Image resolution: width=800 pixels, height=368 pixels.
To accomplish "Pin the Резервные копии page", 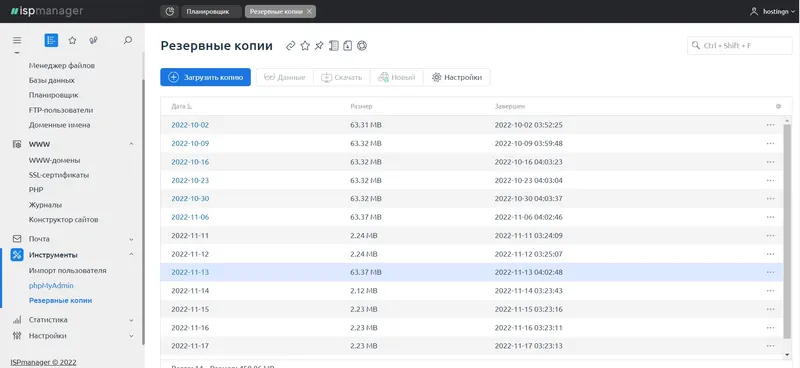I will [x=319, y=46].
